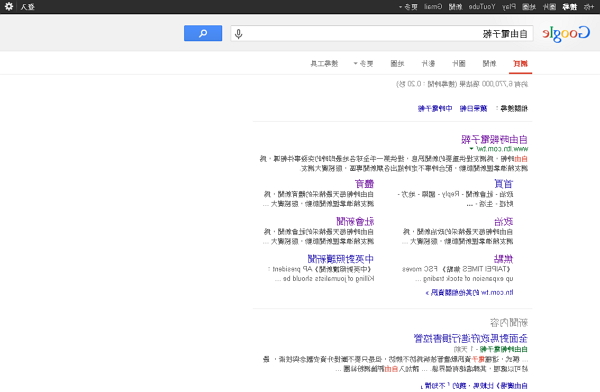The height and width of the screenshot is (392, 600).
Task: Open YouTube in the black top bar
Action: click(482, 7)
